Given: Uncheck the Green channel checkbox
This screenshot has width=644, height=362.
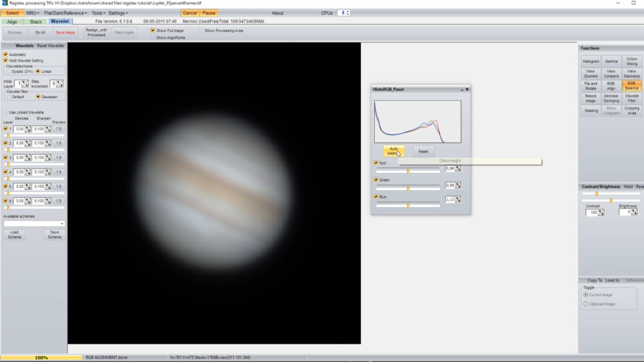Looking at the screenshot, I should tap(376, 180).
